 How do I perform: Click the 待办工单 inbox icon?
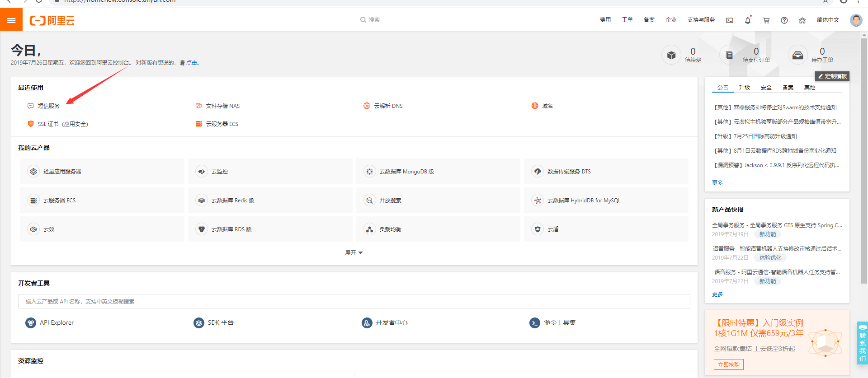798,55
